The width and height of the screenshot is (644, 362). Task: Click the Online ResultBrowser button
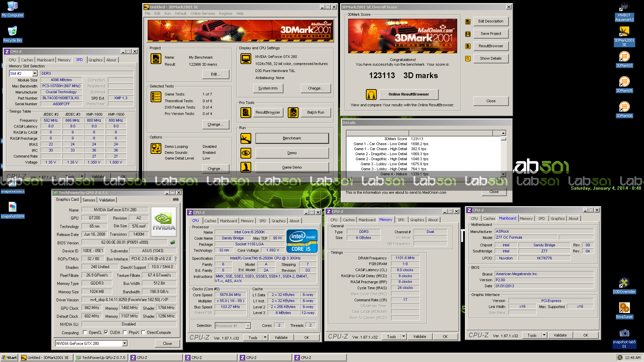409,94
